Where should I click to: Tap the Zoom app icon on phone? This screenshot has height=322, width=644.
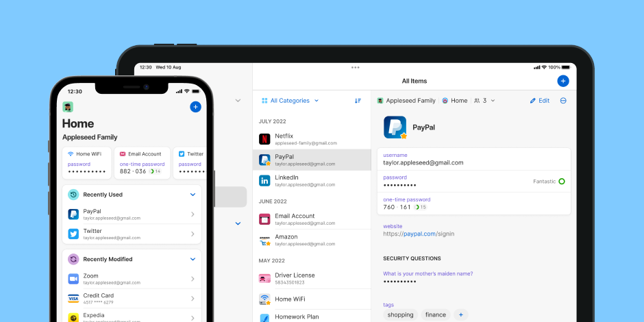coord(73,279)
